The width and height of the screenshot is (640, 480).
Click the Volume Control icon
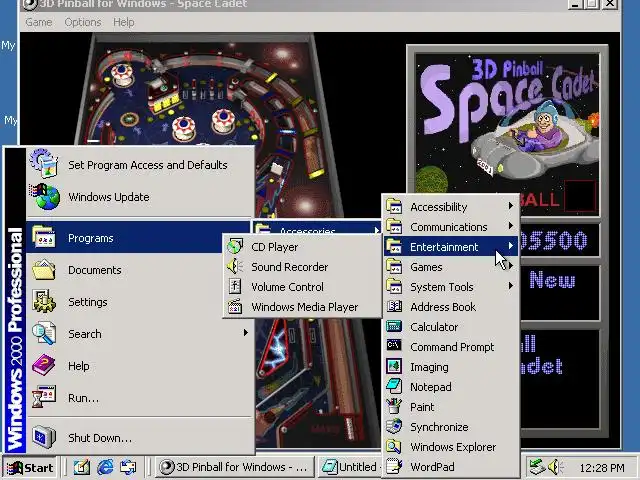point(235,287)
